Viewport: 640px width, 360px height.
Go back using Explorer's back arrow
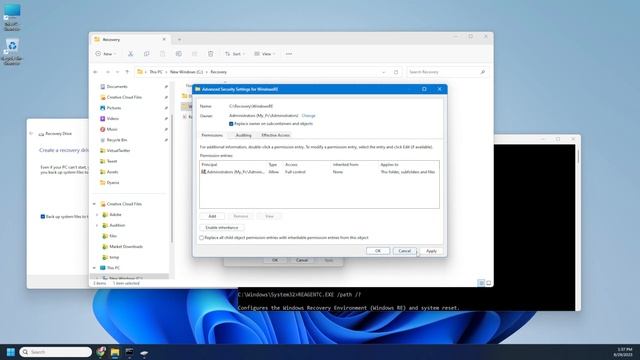(x=96, y=72)
